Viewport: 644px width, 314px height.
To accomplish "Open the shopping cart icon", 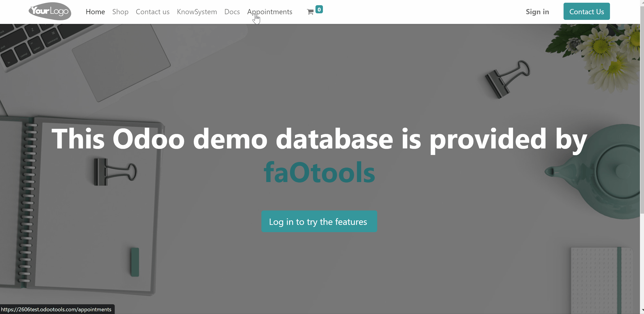I will tap(310, 12).
